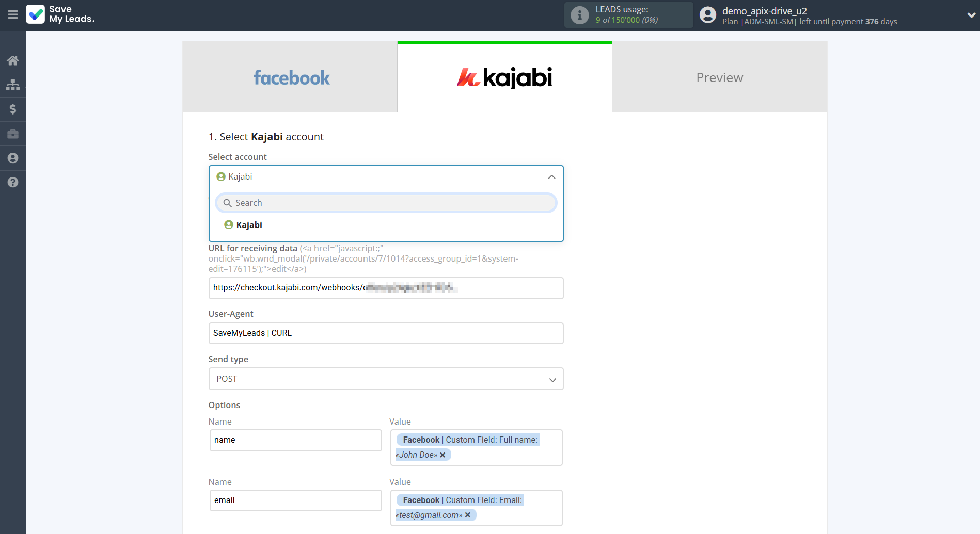The width and height of the screenshot is (980, 534).
Task: Click the LEADS usage info icon
Action: click(x=579, y=15)
